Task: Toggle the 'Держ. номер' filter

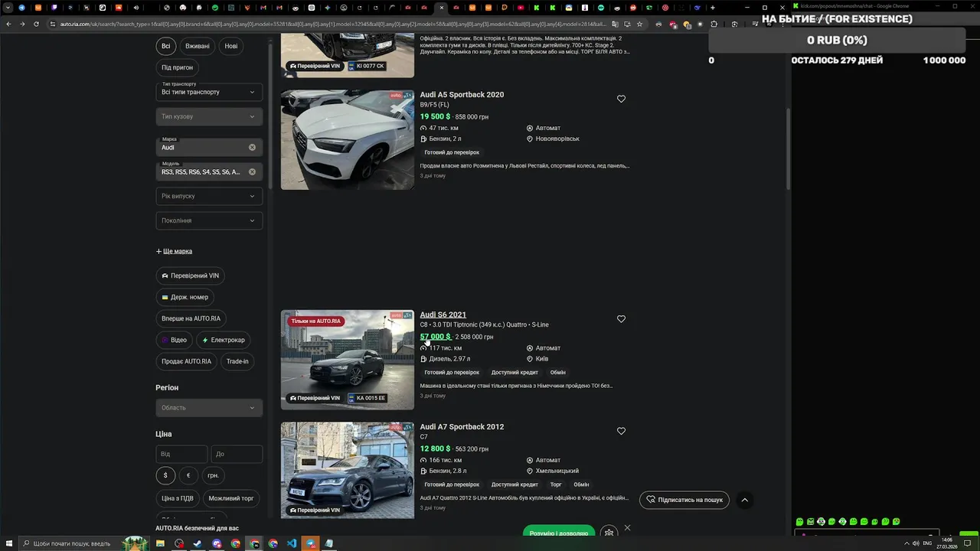Action: [185, 297]
